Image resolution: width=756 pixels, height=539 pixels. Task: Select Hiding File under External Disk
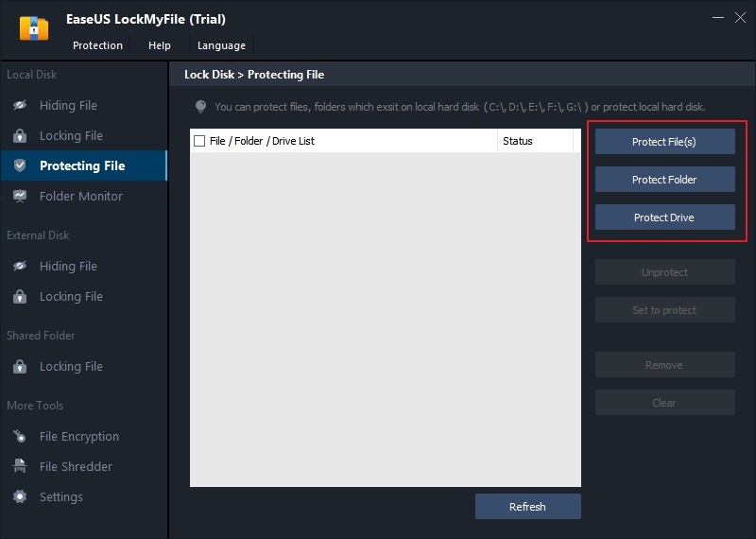pos(84,266)
